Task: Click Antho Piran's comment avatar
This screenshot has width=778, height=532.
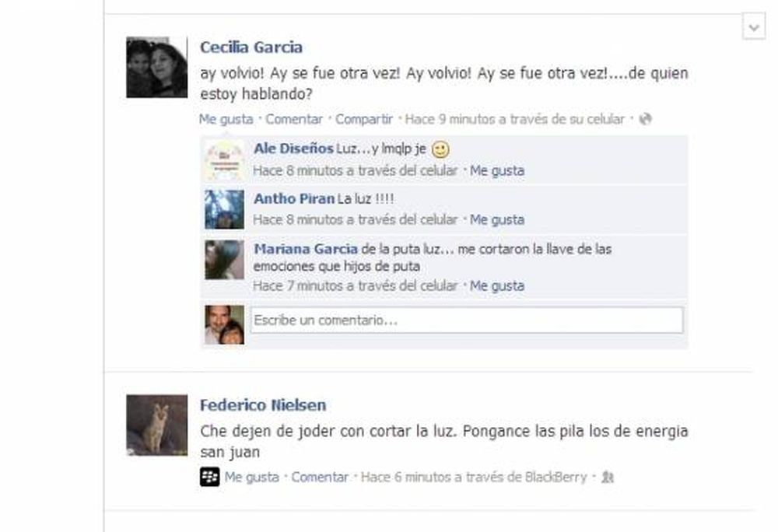Action: click(x=224, y=209)
